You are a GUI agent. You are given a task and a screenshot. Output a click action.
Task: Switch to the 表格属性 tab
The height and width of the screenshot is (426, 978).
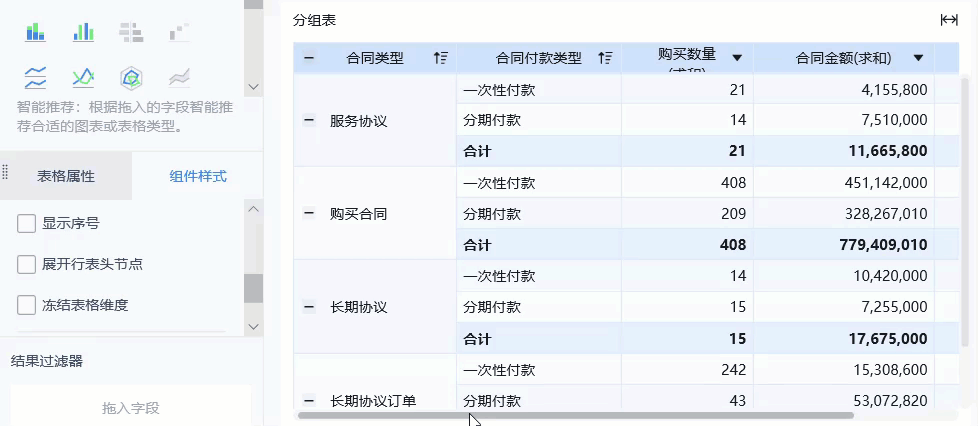[x=66, y=177]
